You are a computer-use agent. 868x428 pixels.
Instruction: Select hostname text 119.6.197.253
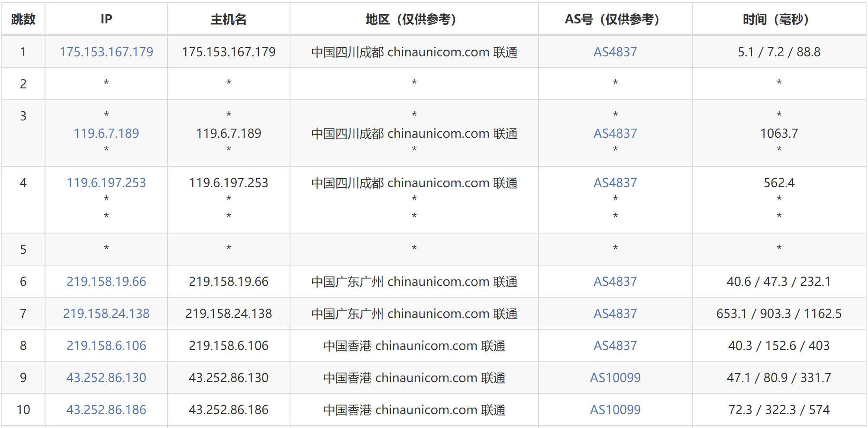(229, 183)
